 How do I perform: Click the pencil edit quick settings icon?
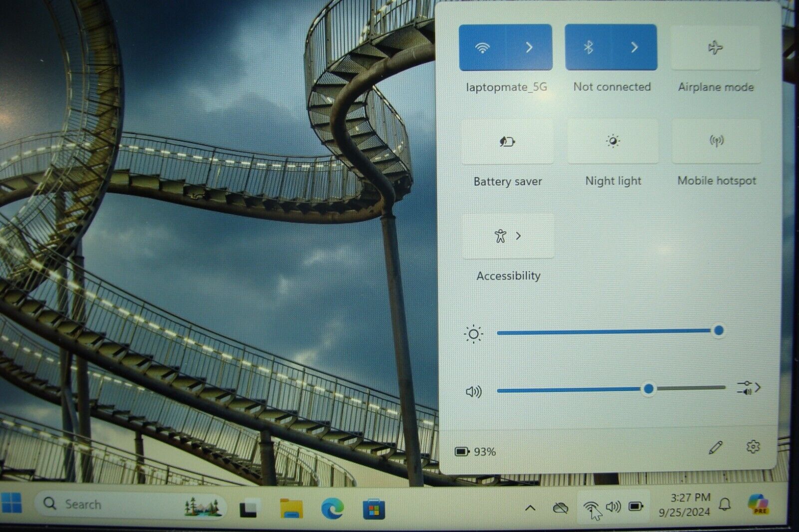tap(715, 448)
